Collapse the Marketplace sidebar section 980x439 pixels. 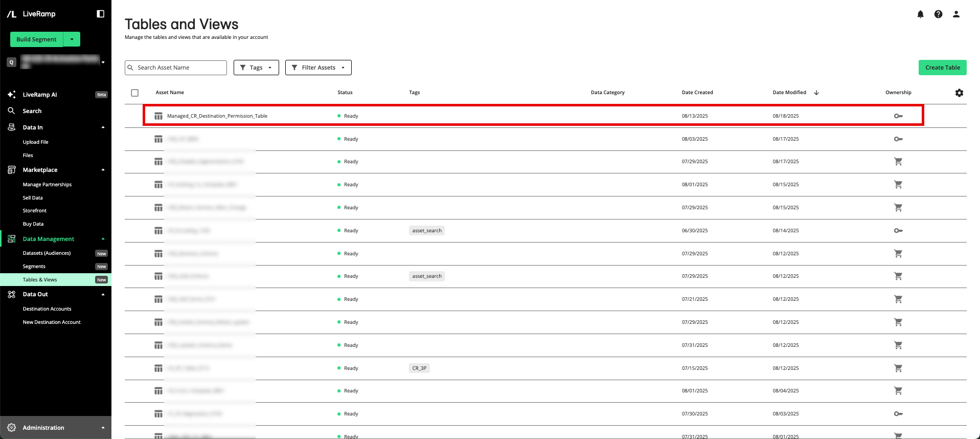pos(103,170)
